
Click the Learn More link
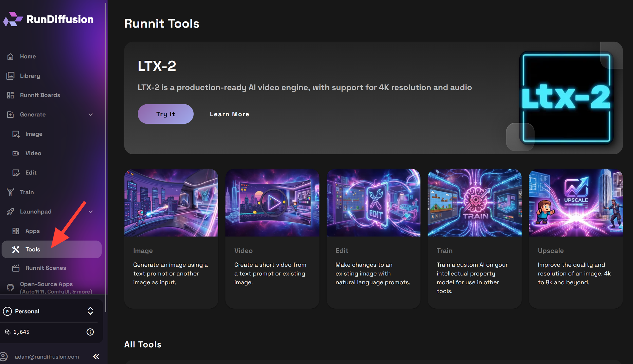point(229,114)
